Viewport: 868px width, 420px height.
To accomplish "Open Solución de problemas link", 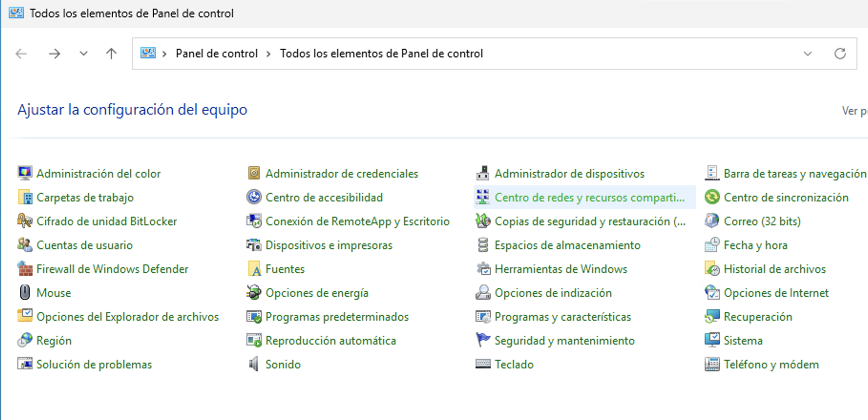I will (94, 364).
